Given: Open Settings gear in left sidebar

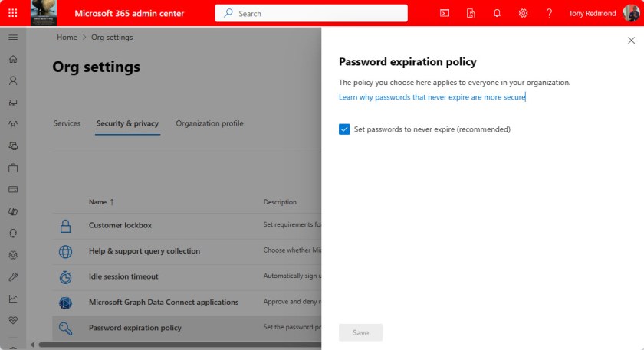Looking at the screenshot, I should (13, 255).
